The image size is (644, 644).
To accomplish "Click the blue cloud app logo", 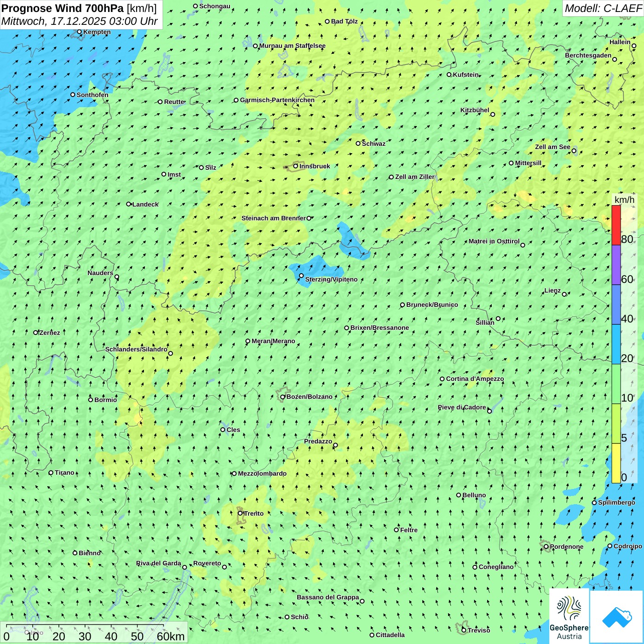I will (617, 617).
